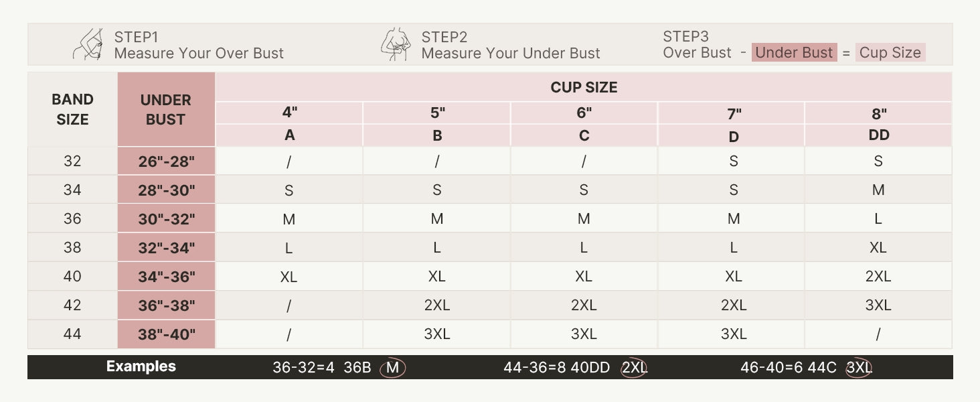The height and width of the screenshot is (402, 980).
Task: Click the highlighted Cup Size label
Action: click(x=890, y=53)
